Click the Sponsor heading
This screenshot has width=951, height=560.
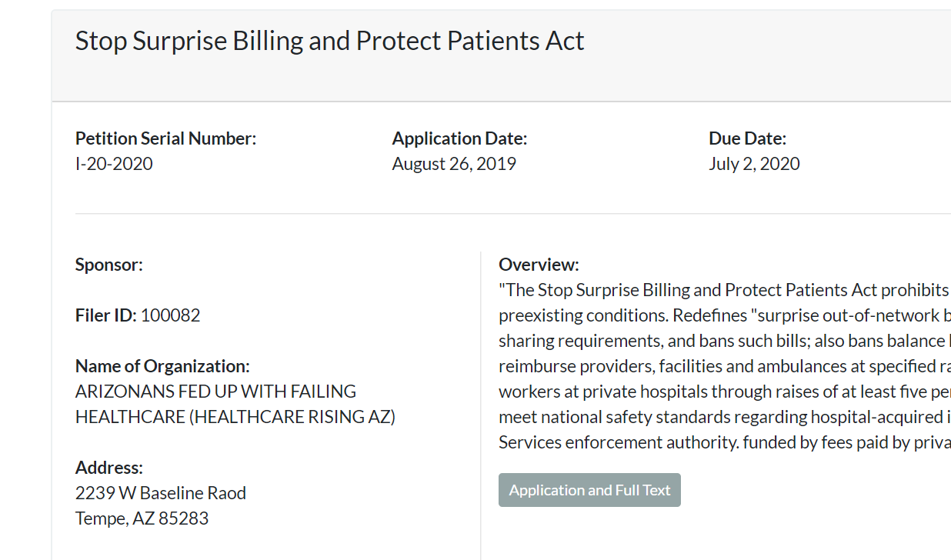(x=109, y=265)
